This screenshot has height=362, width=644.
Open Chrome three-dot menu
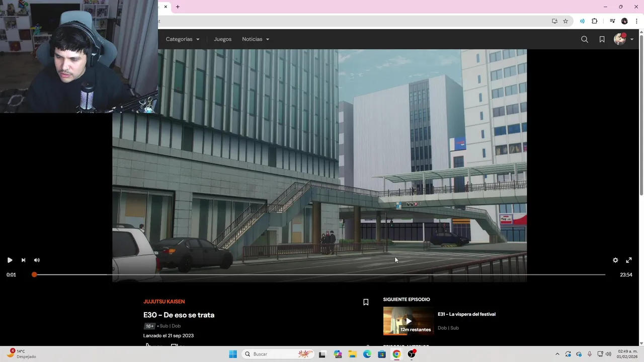coord(636,21)
